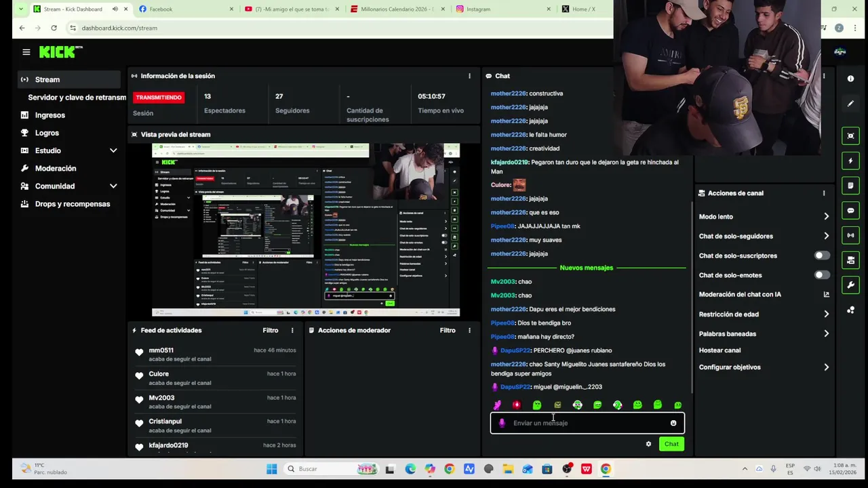The height and width of the screenshot is (488, 868).
Task: Open WPS Office from the taskbar
Action: coord(586,469)
